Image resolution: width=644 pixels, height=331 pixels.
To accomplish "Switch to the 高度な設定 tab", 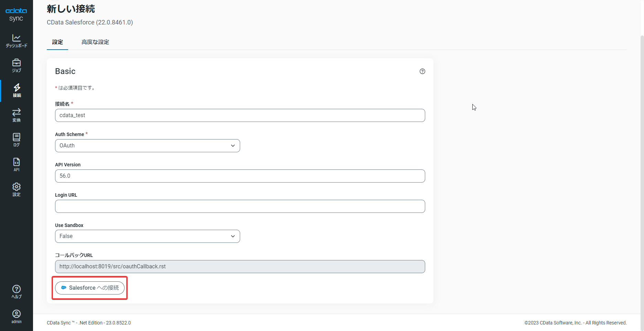I will 95,42.
